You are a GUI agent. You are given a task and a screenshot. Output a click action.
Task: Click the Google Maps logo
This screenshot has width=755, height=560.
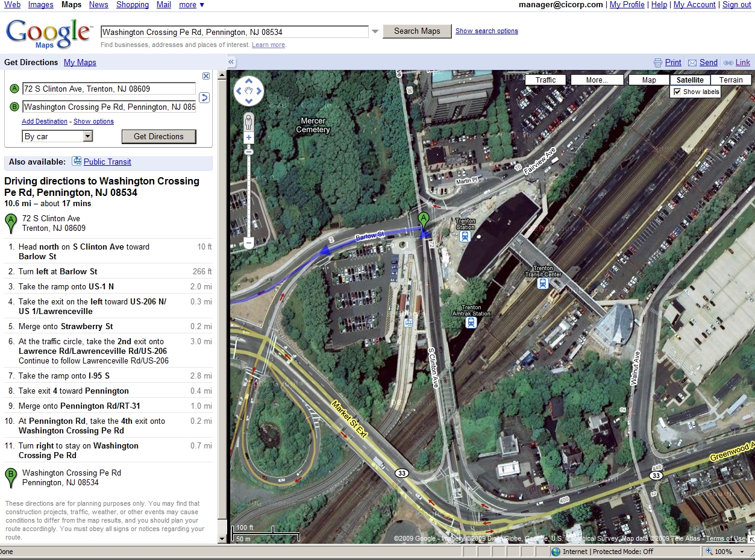[48, 33]
